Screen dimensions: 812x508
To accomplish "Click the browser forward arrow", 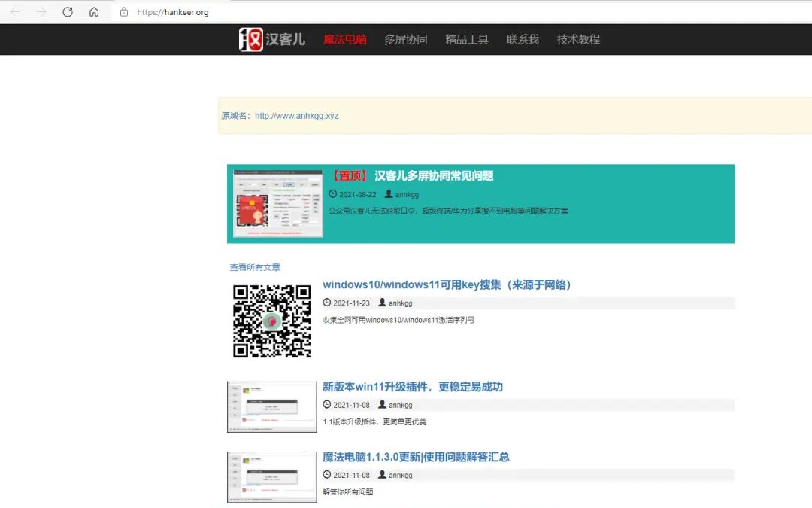I will (x=41, y=12).
